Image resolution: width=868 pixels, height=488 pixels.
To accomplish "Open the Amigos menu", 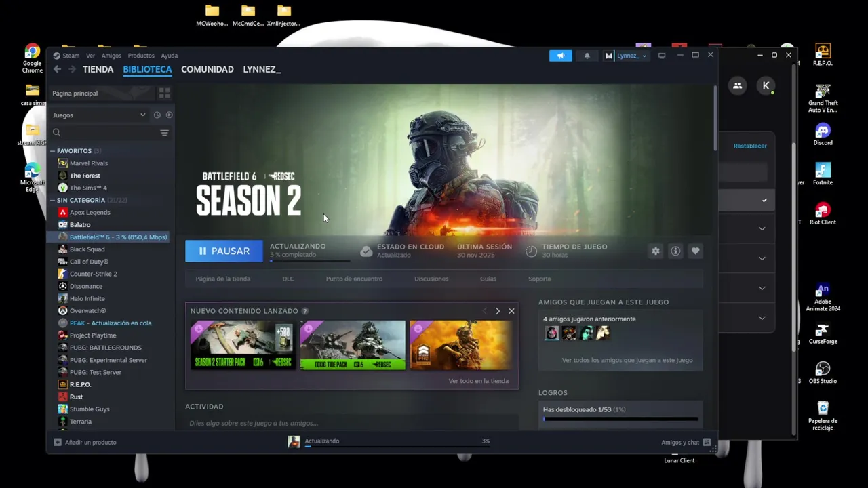I will pos(111,56).
